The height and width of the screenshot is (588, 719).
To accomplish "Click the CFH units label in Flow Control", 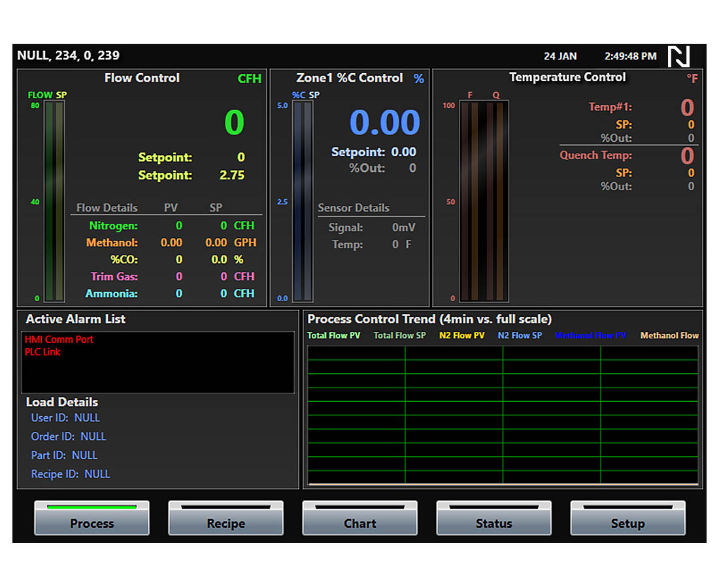I will click(x=249, y=79).
